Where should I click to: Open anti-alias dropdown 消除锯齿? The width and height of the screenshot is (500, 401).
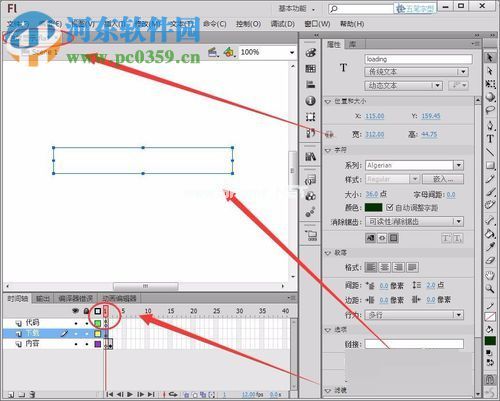click(414, 221)
